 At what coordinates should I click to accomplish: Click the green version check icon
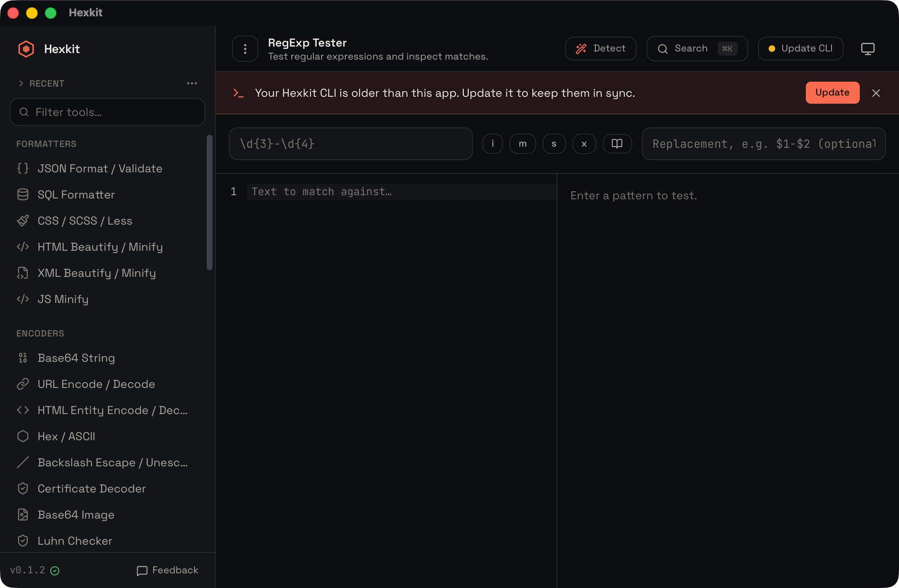click(55, 571)
